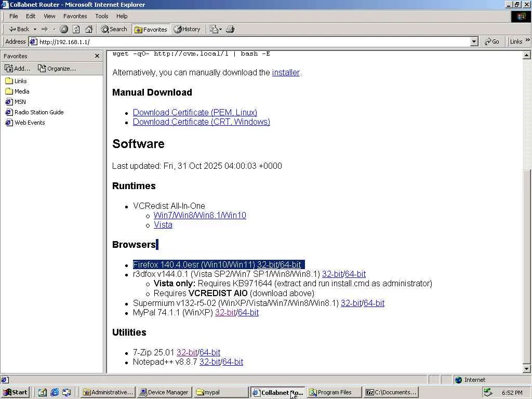This screenshot has width=532, height=399.
Task: Open the Web Events favorite
Action: point(25,123)
